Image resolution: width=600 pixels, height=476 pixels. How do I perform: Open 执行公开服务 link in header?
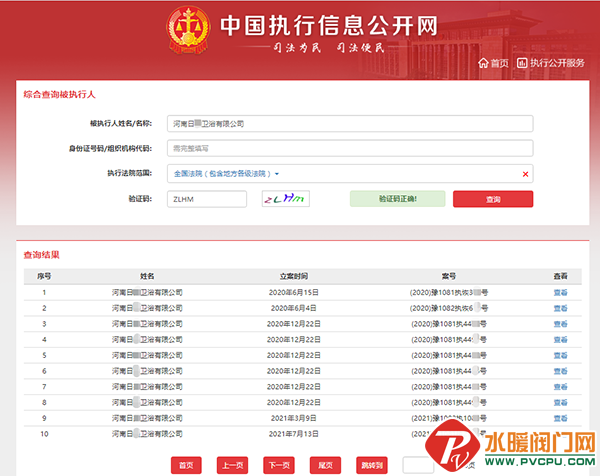[x=557, y=63]
